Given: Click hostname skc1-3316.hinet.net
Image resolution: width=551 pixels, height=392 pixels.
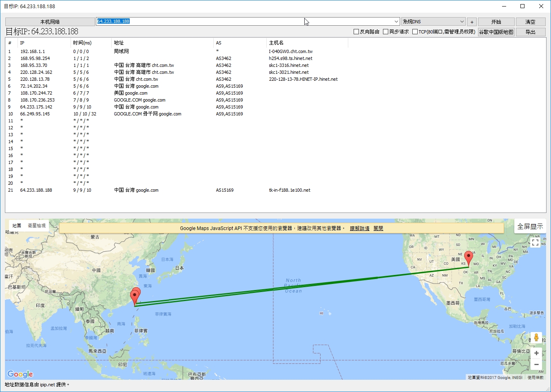Looking at the screenshot, I should pos(289,65).
